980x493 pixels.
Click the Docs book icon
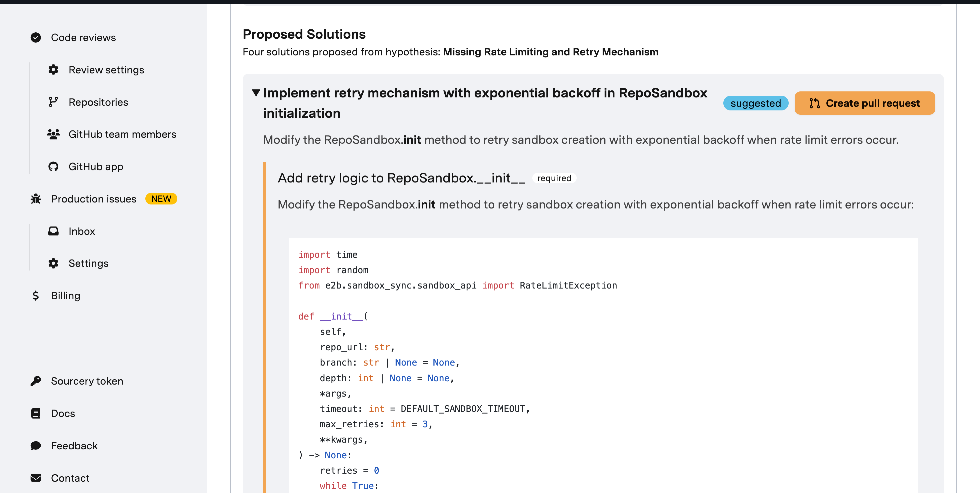coord(36,413)
